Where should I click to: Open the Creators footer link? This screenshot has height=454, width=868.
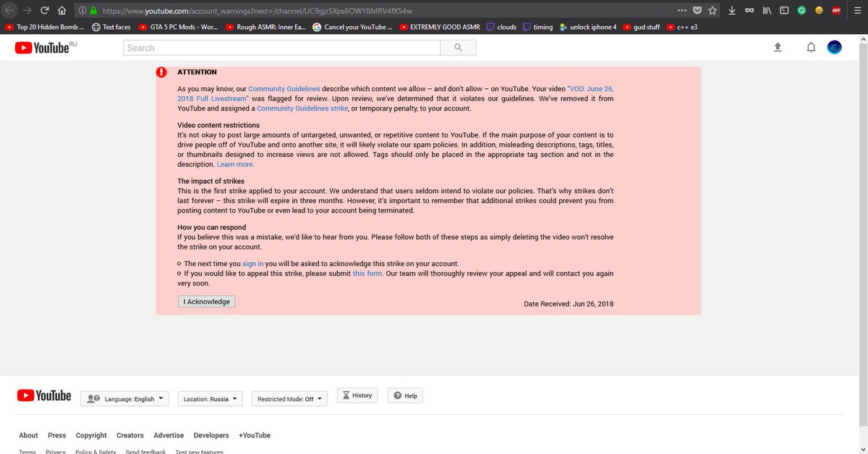130,435
